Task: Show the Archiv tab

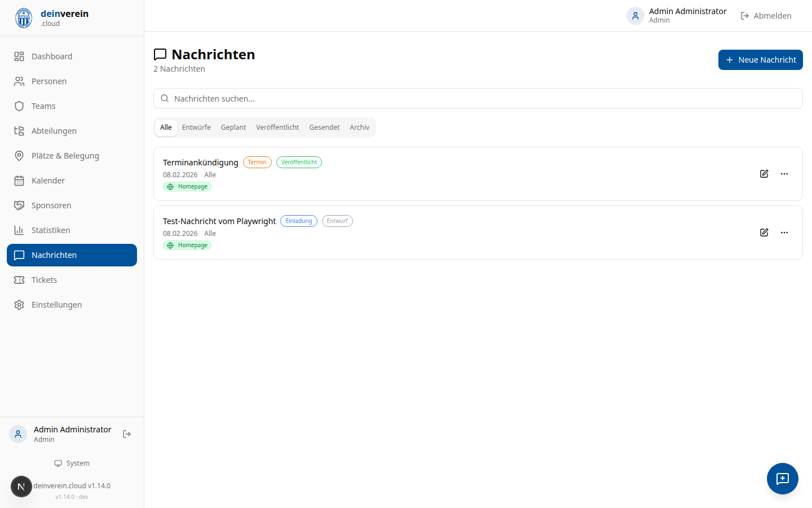Action: 359,128
